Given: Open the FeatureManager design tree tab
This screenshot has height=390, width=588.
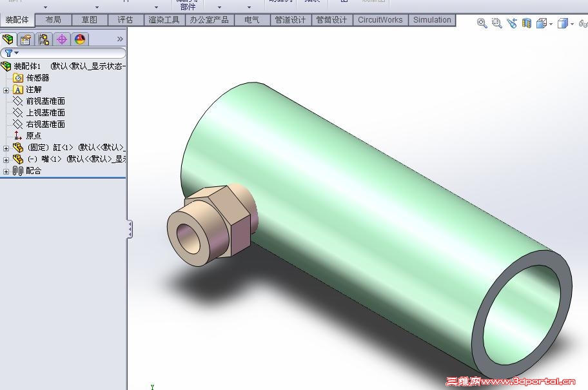Looking at the screenshot, I should coord(8,39).
